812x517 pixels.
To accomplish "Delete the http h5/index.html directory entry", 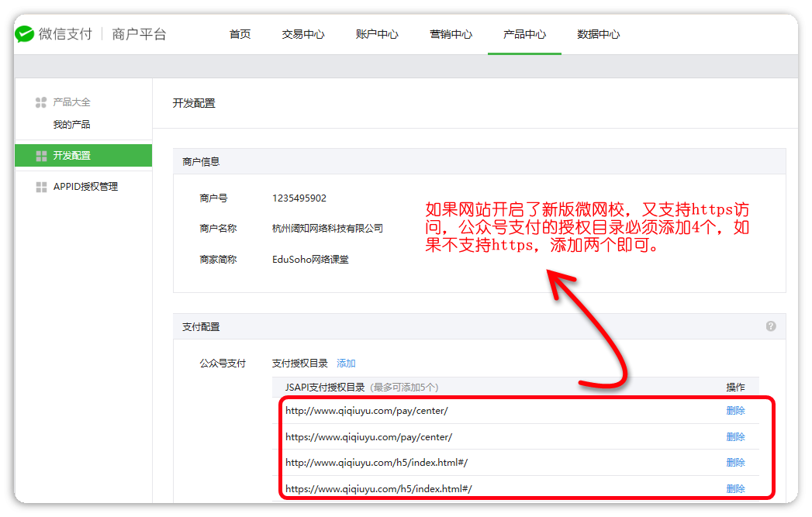I will pyautogui.click(x=735, y=463).
